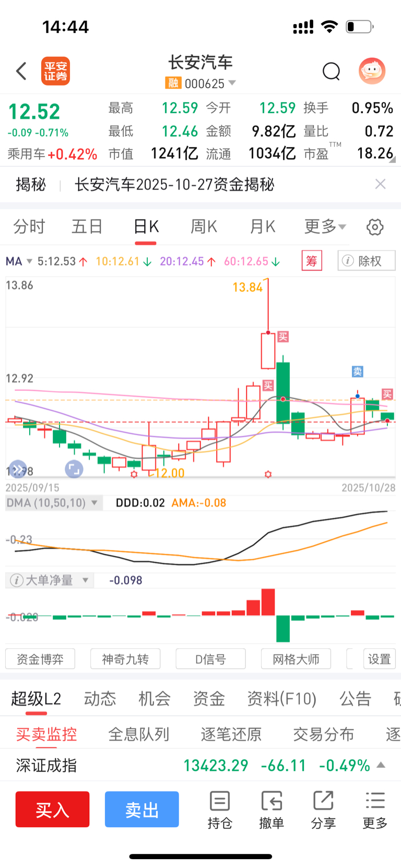Open the 公告 tab
401x868 pixels.
pyautogui.click(x=356, y=698)
